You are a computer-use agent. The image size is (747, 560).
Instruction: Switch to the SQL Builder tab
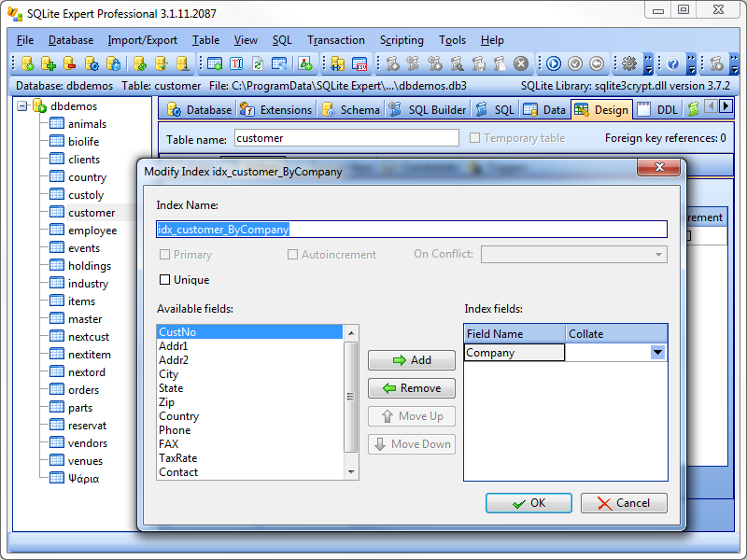pyautogui.click(x=428, y=109)
